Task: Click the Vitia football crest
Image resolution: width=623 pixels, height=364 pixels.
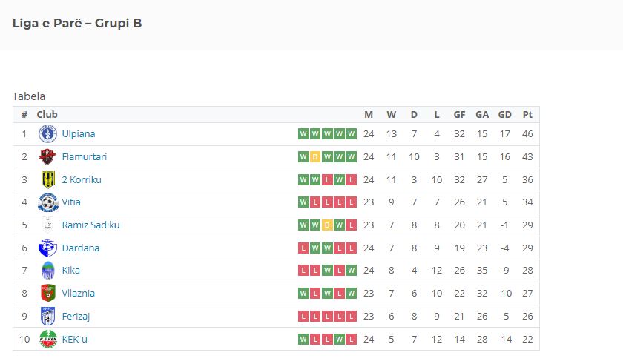Action: [x=48, y=202]
